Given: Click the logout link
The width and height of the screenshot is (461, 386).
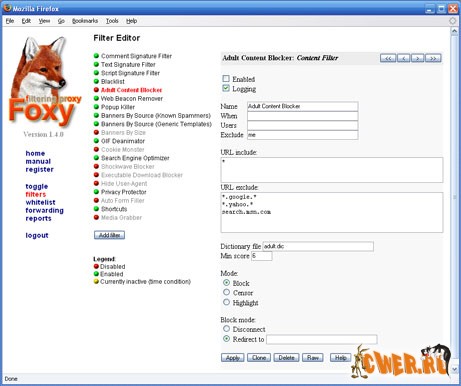Looking at the screenshot, I should [37, 235].
